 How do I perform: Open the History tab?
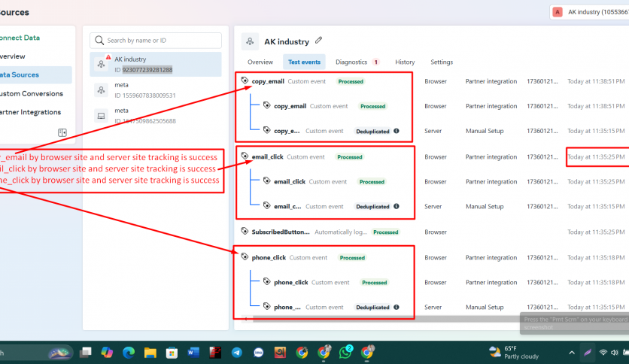tap(405, 62)
